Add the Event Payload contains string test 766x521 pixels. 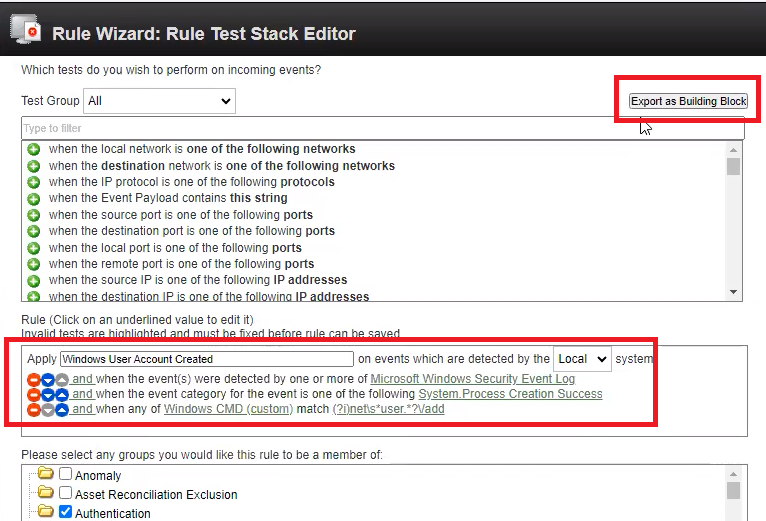[x=34, y=199]
